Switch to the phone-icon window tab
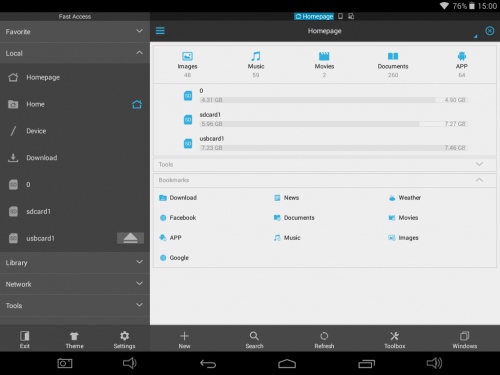Image resolution: width=500 pixels, height=375 pixels. coord(340,16)
